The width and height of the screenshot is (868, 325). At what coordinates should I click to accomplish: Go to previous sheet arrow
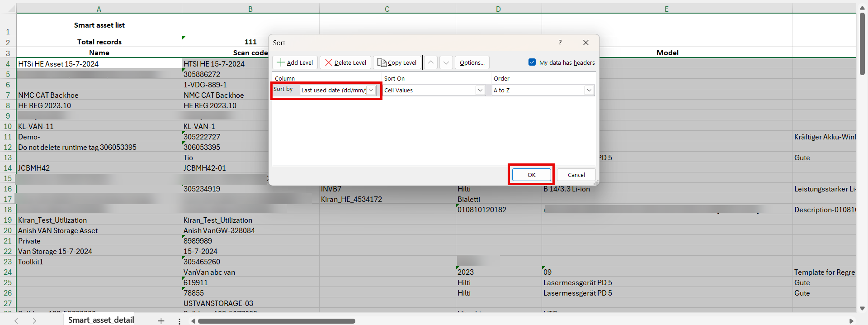pyautogui.click(x=16, y=320)
